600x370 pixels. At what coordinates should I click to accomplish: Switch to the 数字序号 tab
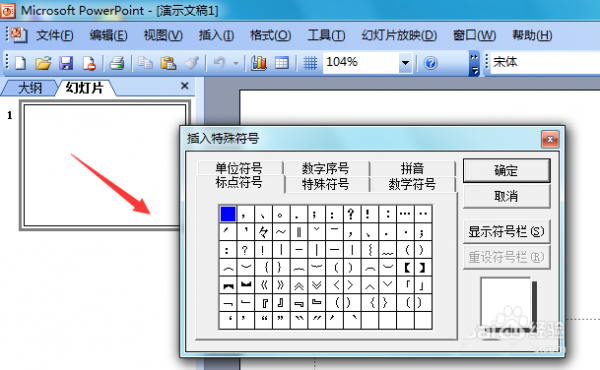pyautogui.click(x=326, y=168)
